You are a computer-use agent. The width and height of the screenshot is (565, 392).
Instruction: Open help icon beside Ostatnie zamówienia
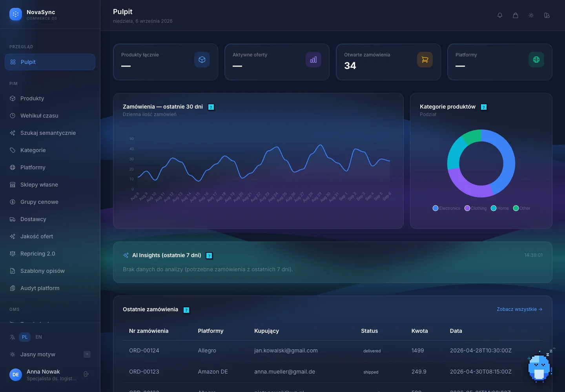click(186, 310)
